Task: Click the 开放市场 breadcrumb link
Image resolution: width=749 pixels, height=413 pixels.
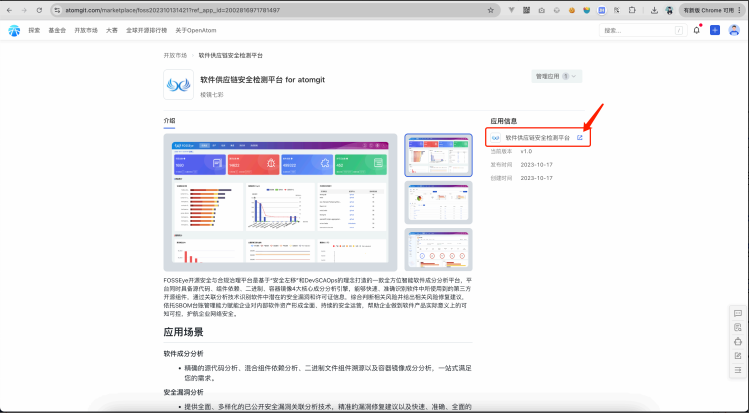Action: [x=175, y=55]
